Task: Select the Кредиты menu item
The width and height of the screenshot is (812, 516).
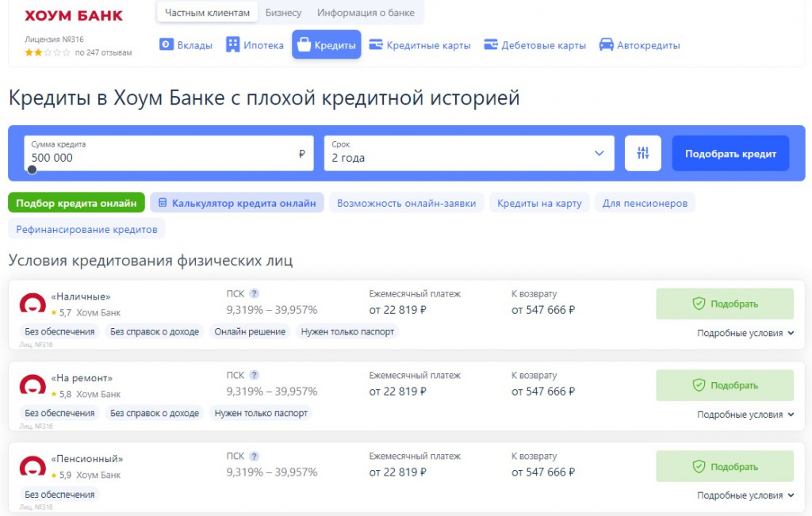Action: click(326, 44)
